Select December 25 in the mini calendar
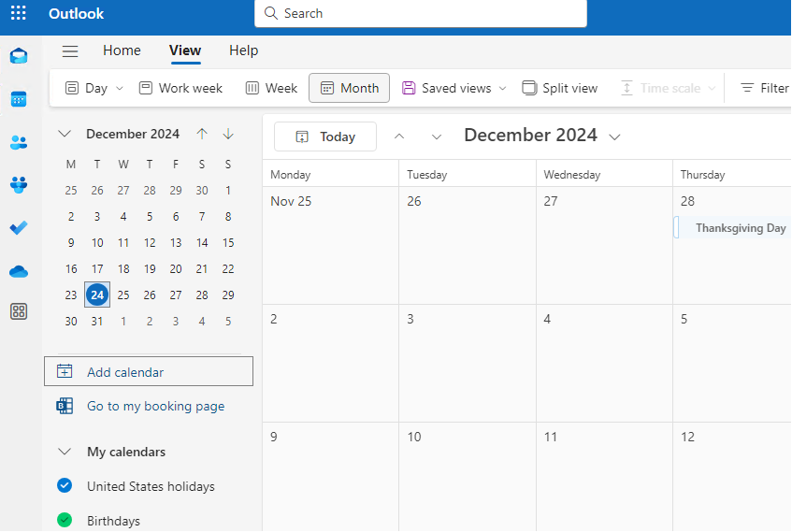This screenshot has width=792, height=532. [x=123, y=295]
